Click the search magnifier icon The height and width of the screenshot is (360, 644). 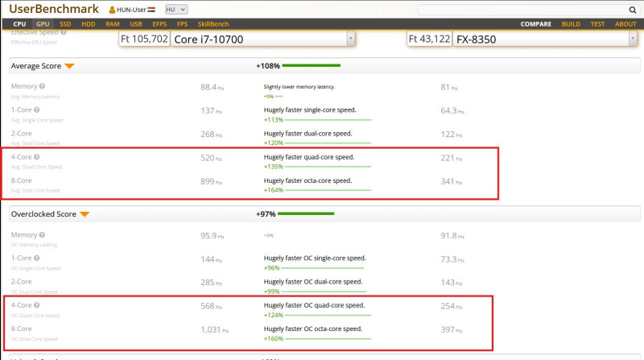coord(633,10)
